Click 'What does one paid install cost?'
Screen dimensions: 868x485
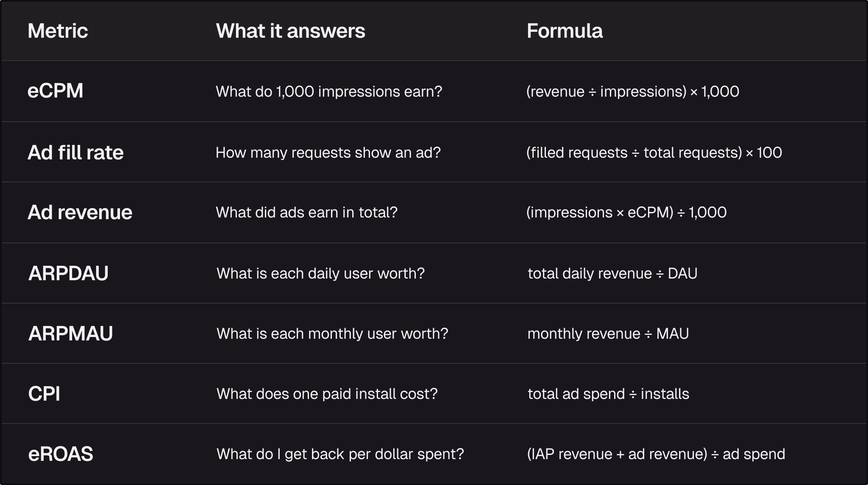tap(327, 394)
